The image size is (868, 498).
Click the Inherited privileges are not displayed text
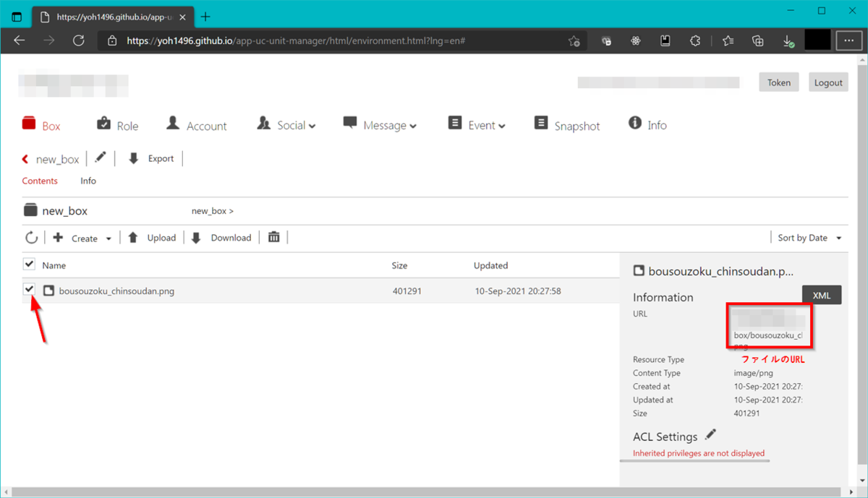pos(699,453)
